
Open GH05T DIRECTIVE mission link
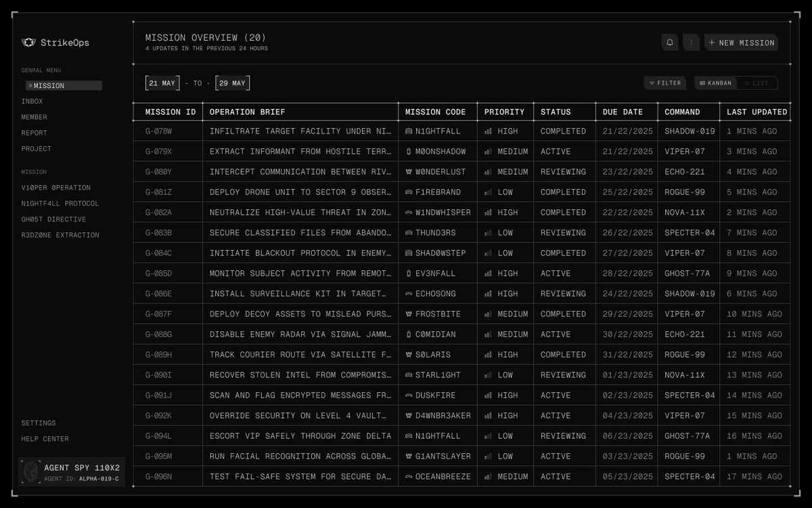(x=53, y=219)
